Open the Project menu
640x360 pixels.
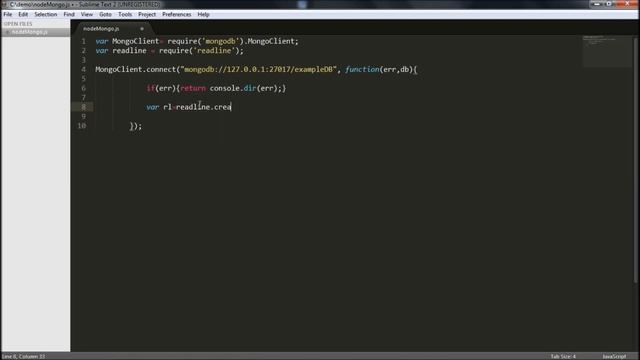(x=147, y=14)
